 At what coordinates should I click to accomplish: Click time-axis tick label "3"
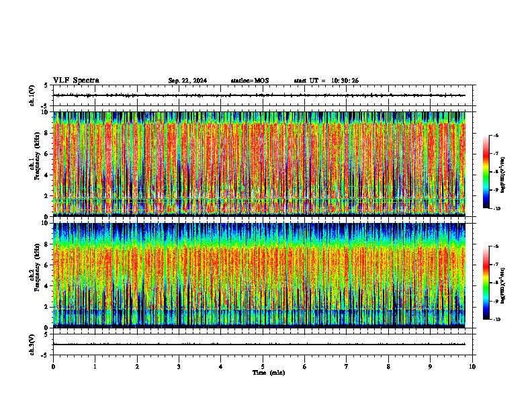[x=179, y=367]
